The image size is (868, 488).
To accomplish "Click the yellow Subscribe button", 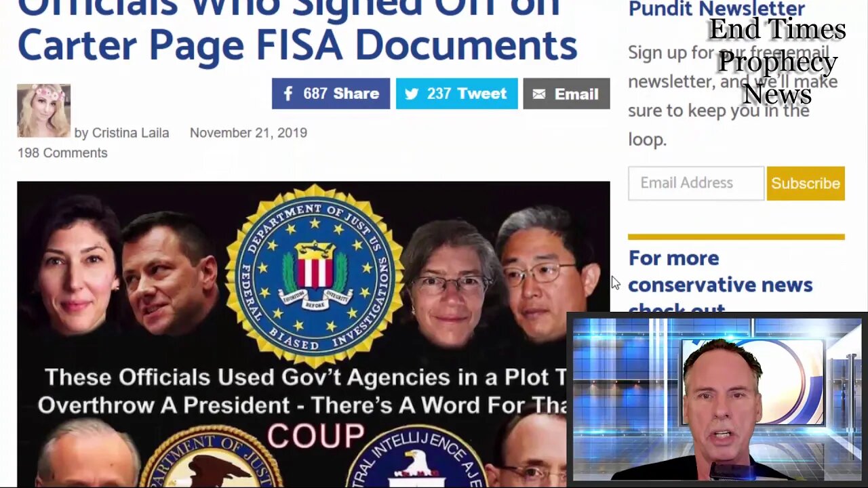I will tap(806, 183).
